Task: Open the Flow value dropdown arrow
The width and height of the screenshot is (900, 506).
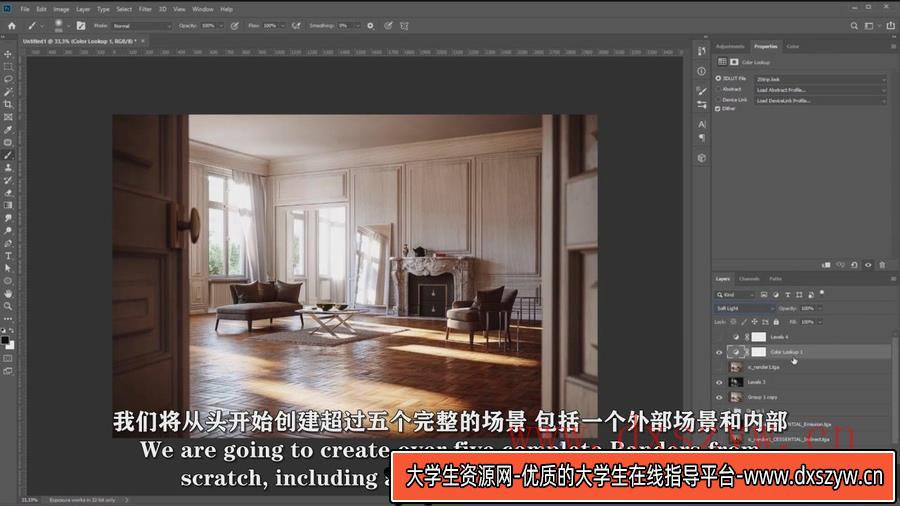Action: pyautogui.click(x=282, y=26)
